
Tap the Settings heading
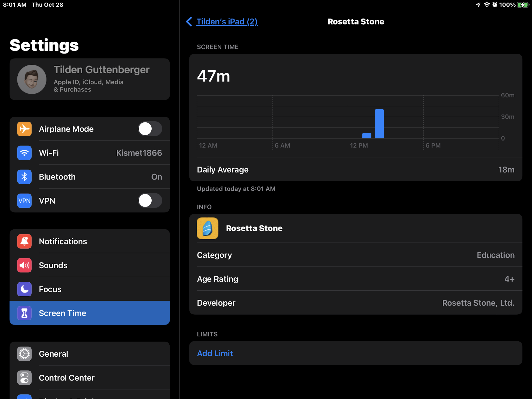[44, 45]
